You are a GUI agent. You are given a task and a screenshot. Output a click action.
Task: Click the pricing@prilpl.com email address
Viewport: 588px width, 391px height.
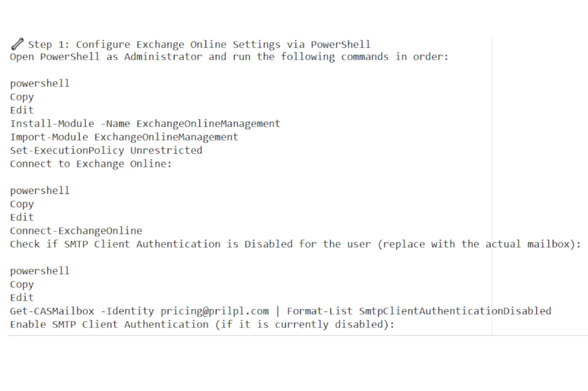tap(215, 311)
